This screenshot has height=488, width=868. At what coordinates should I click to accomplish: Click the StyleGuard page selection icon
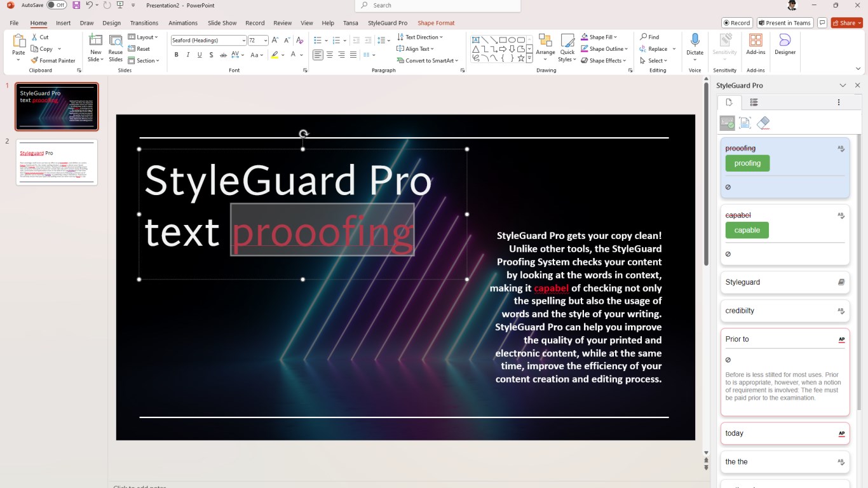click(x=745, y=123)
